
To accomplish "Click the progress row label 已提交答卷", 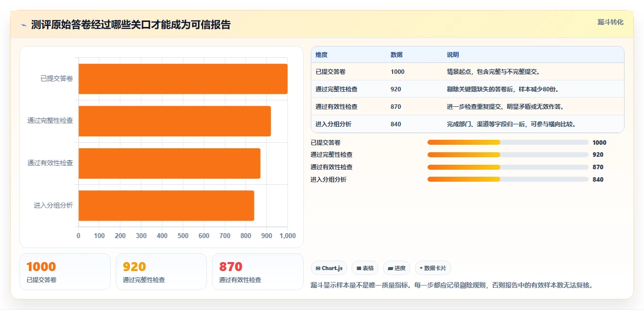I will point(325,143).
